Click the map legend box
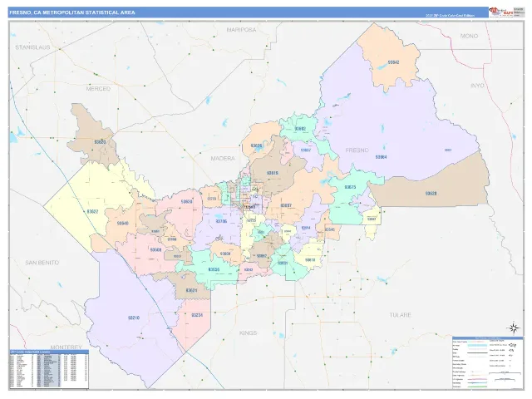 point(488,363)
